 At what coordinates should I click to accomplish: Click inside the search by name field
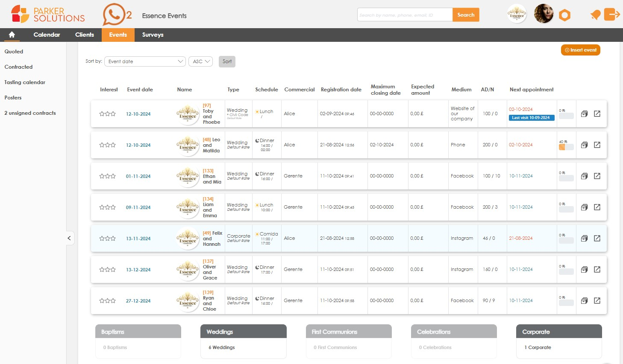coord(404,14)
